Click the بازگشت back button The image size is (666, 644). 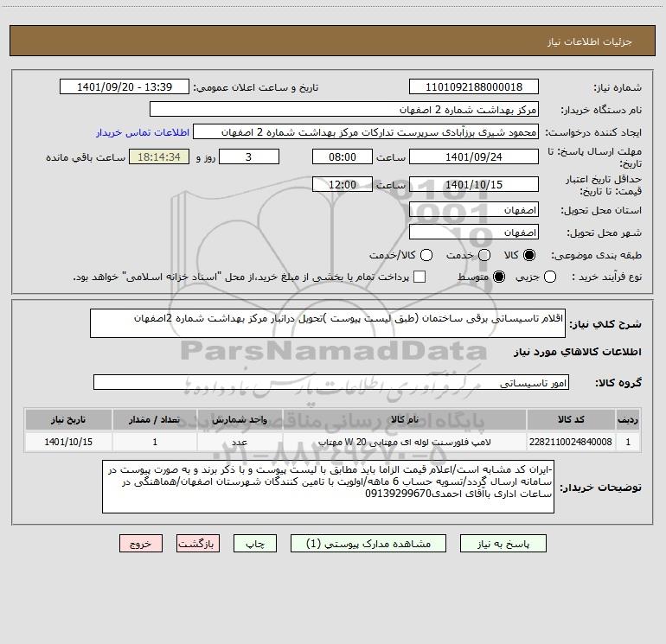coord(198,544)
